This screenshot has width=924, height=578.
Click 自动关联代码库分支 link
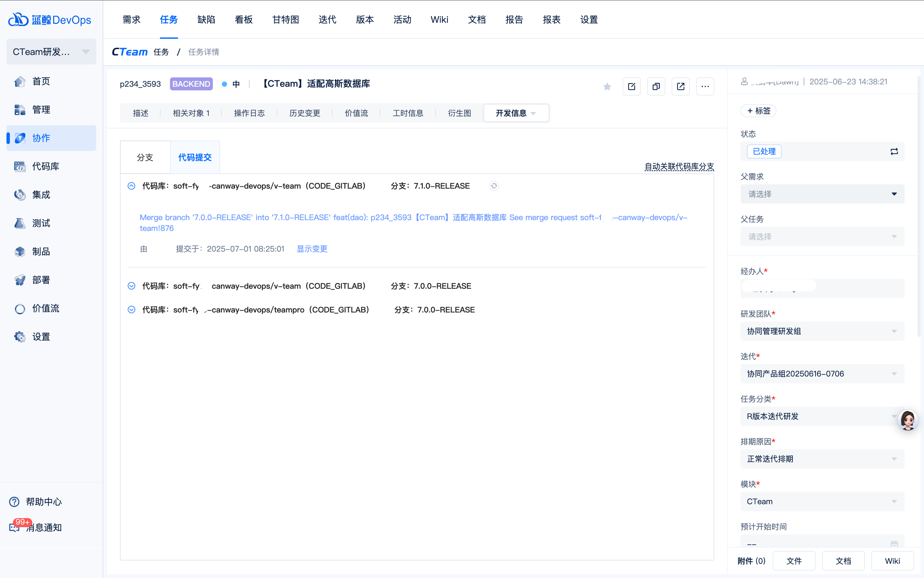679,167
